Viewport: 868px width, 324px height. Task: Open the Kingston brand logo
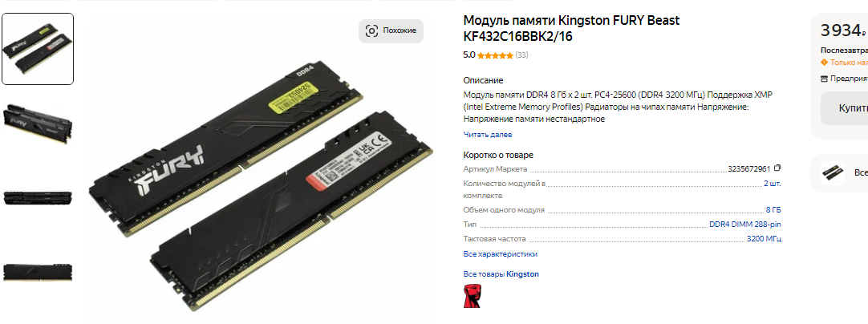(473, 296)
